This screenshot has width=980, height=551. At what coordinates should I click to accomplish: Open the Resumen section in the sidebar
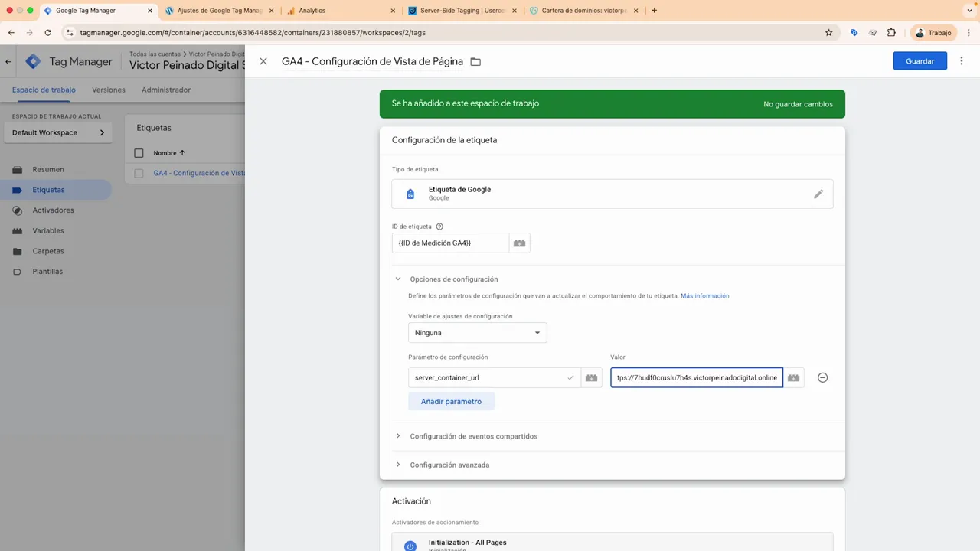(48, 169)
